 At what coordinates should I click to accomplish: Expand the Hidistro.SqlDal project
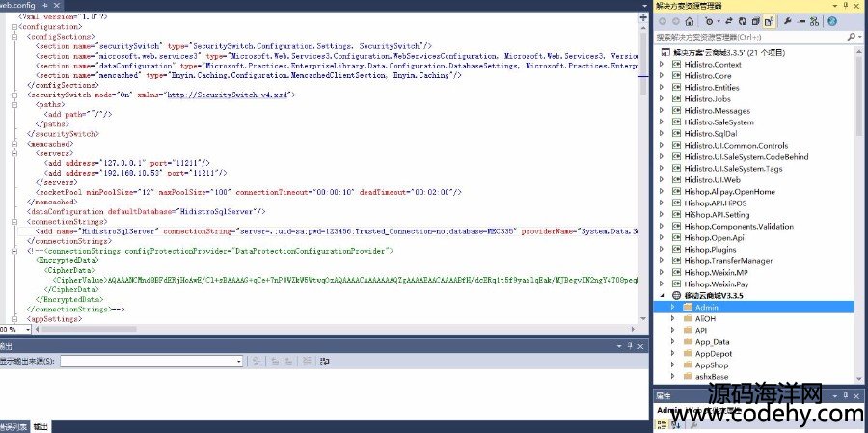click(661, 133)
